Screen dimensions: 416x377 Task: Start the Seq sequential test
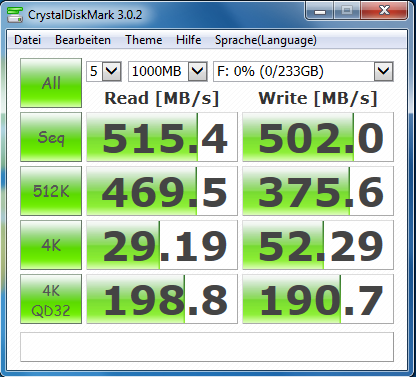click(x=51, y=137)
